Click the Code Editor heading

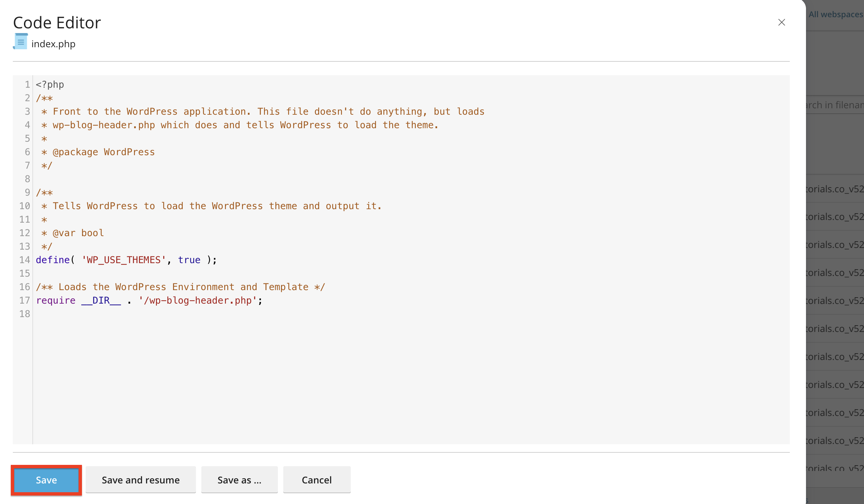[x=57, y=23]
